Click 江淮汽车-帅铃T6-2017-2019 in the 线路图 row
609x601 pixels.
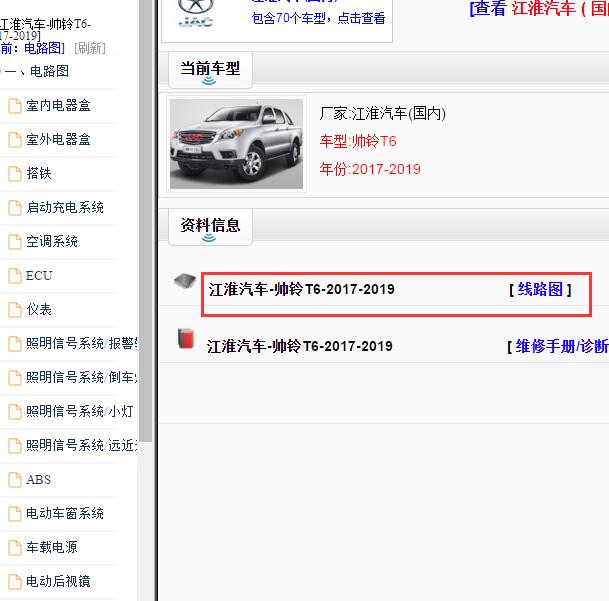[x=302, y=289]
